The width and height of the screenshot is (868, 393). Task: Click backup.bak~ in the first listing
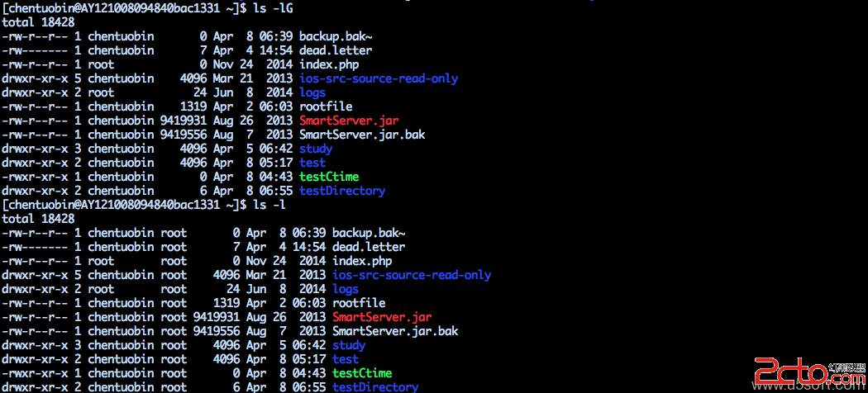tap(336, 36)
